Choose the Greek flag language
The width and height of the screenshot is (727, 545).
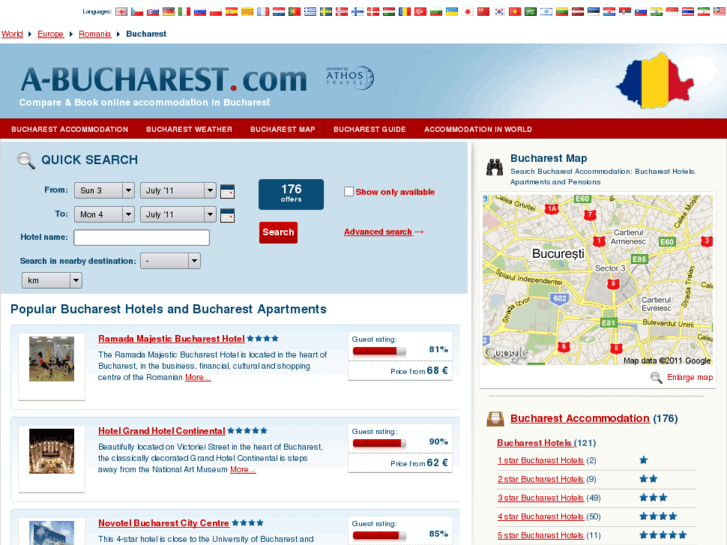coord(311,12)
